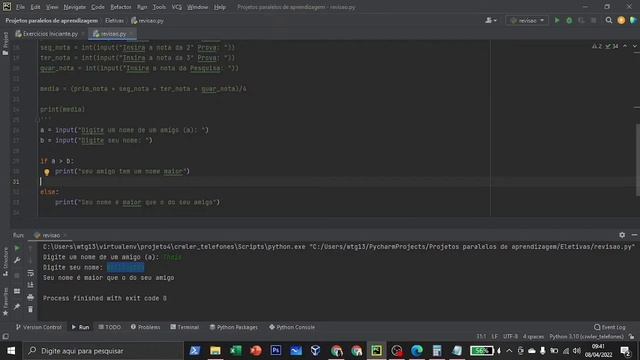This screenshot has width=640, height=360.
Task: Rerun revisao in the Run panel
Action: [17, 248]
